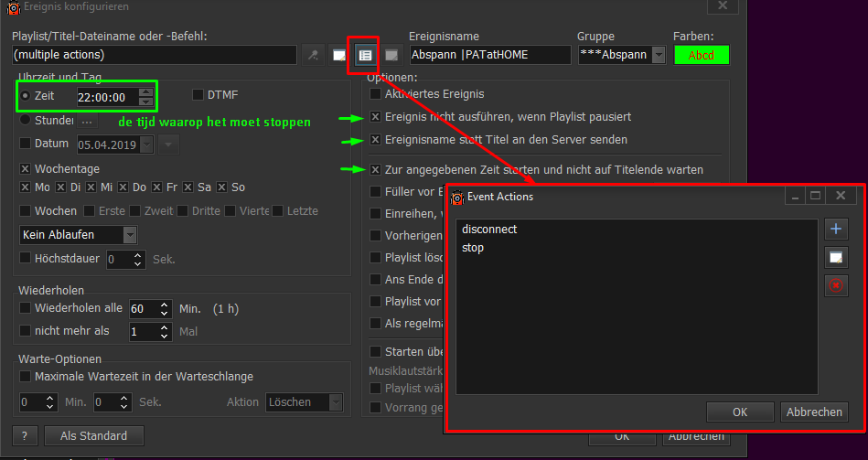Uncheck the Mi weekday box
The image size is (868, 460).
91,187
